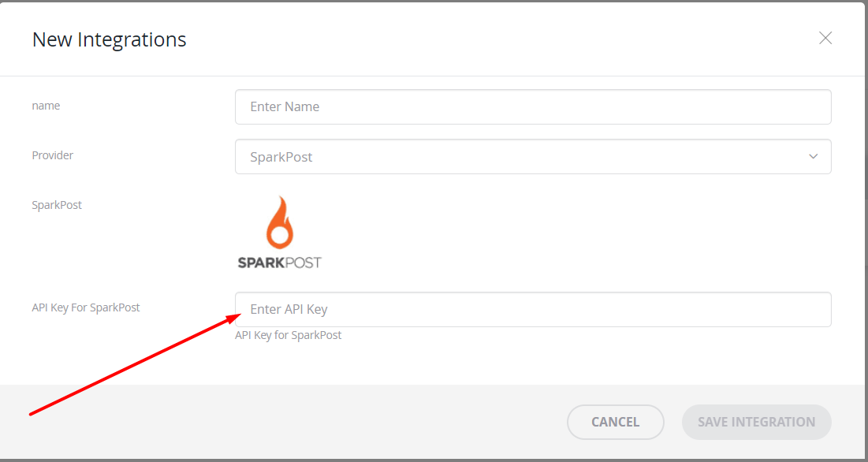Expand the Provider dropdown chevron arrow
The height and width of the screenshot is (462, 868).
coord(813,157)
